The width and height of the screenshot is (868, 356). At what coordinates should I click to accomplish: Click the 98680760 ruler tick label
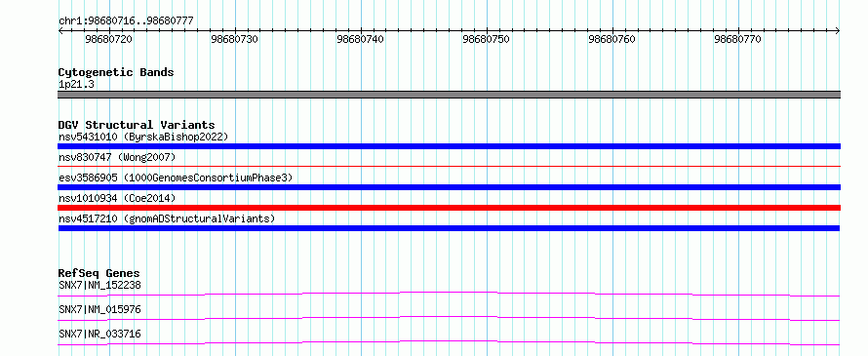612,39
